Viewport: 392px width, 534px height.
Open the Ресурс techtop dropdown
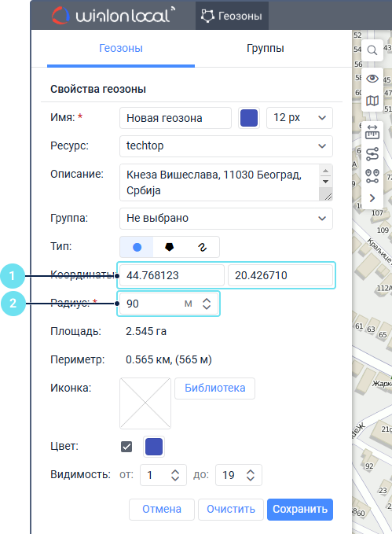(x=226, y=146)
